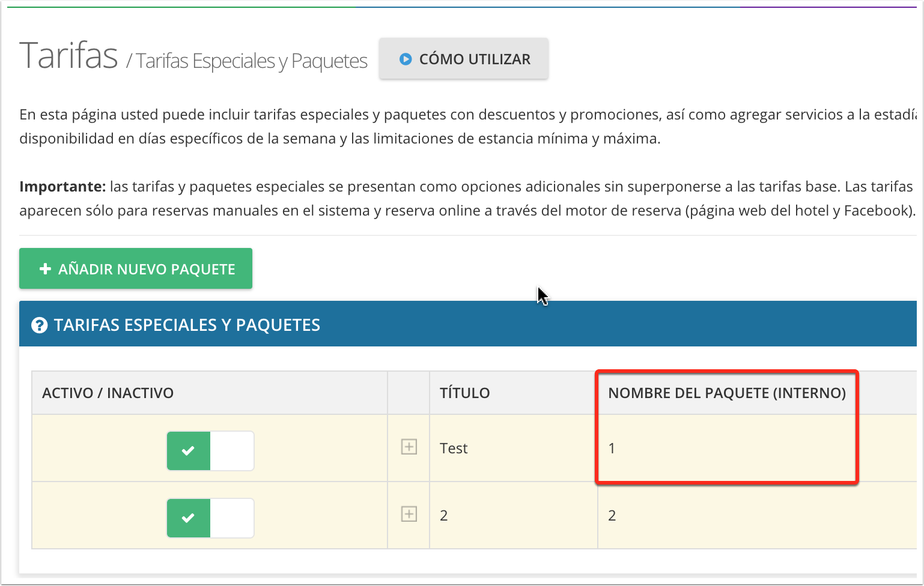Select title cell of package 2
This screenshot has height=586, width=924.
coord(444,516)
